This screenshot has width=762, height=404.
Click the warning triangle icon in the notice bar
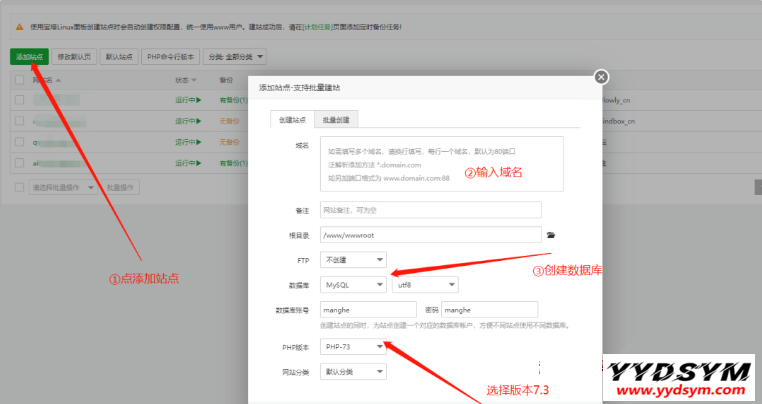click(x=19, y=27)
